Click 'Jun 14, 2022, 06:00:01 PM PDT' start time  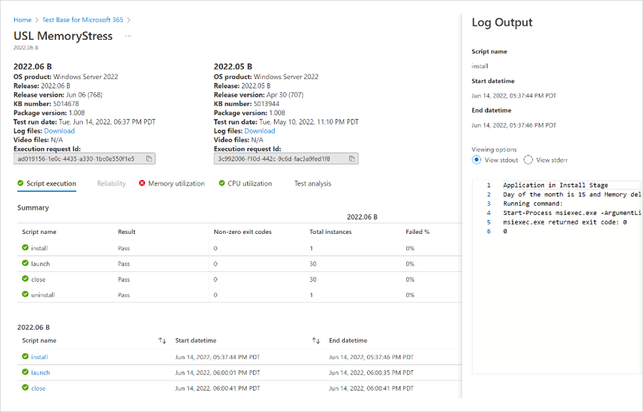217,373
